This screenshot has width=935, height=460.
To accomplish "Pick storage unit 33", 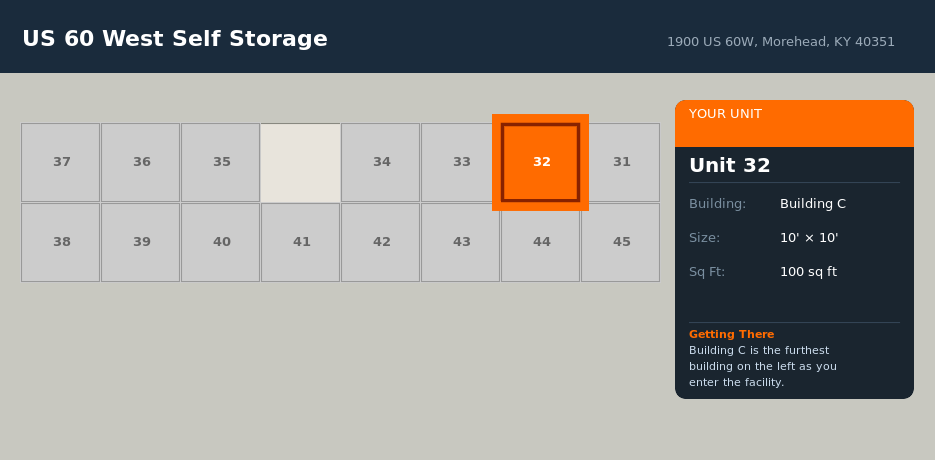I will [x=460, y=162].
